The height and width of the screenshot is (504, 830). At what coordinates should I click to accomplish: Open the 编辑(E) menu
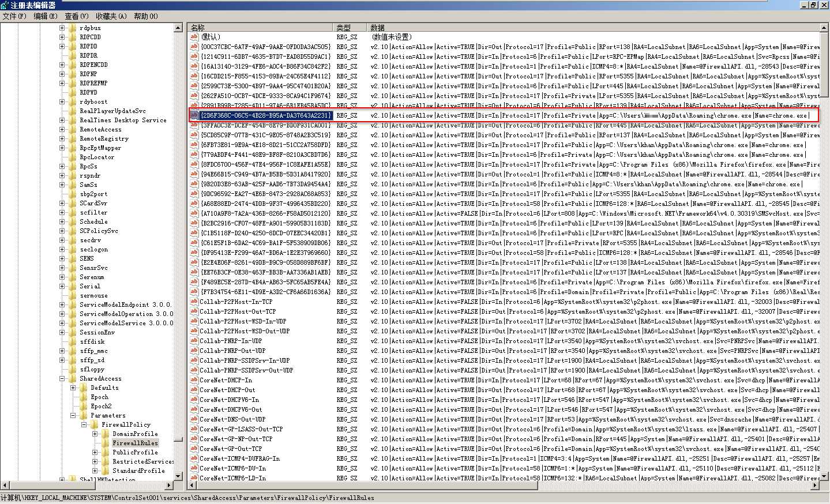pos(46,16)
